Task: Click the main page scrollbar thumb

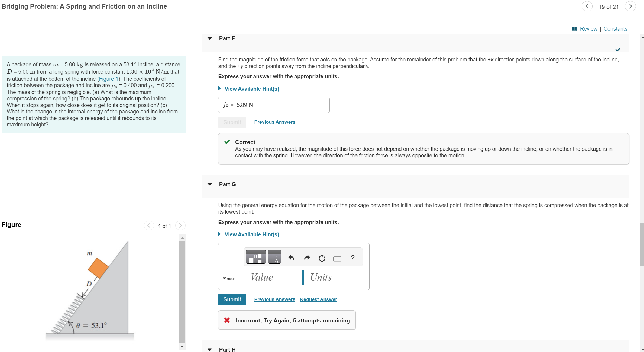Action: click(x=642, y=245)
